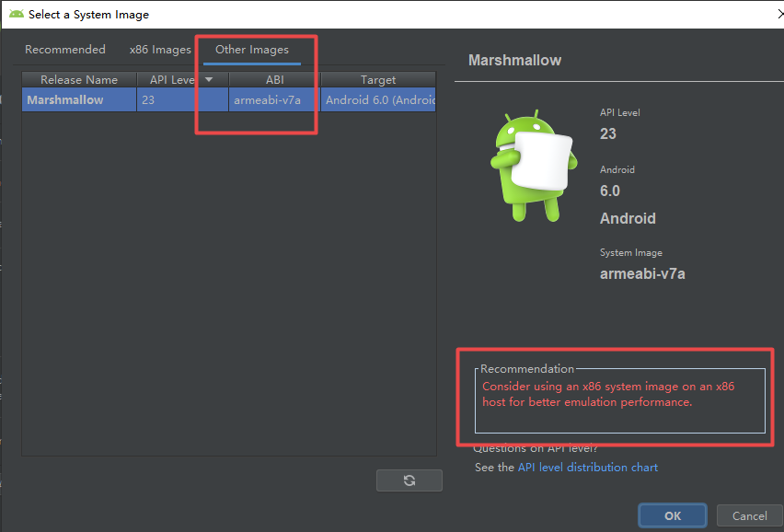
Task: Click the refresh system images button
Action: [x=409, y=480]
